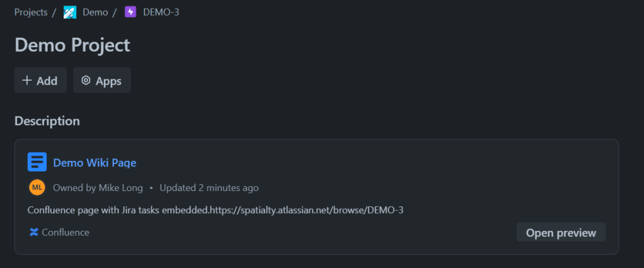Click the Demo project avatar icon
This screenshot has height=268, width=644.
(70, 12)
